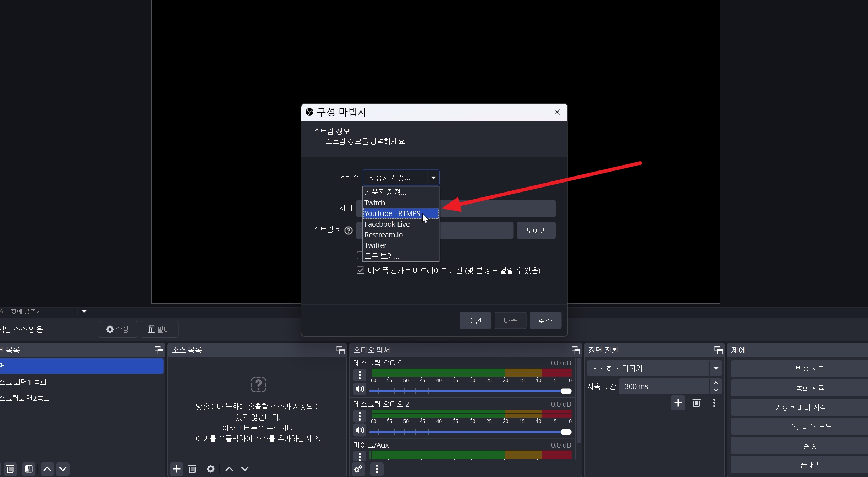Open advanced audio properties gears icon
The height and width of the screenshot is (477, 868).
358,469
